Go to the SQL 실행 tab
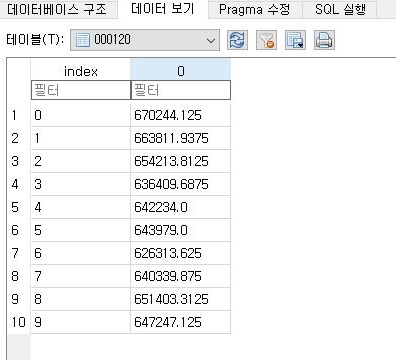The width and height of the screenshot is (396, 360). [340, 9]
